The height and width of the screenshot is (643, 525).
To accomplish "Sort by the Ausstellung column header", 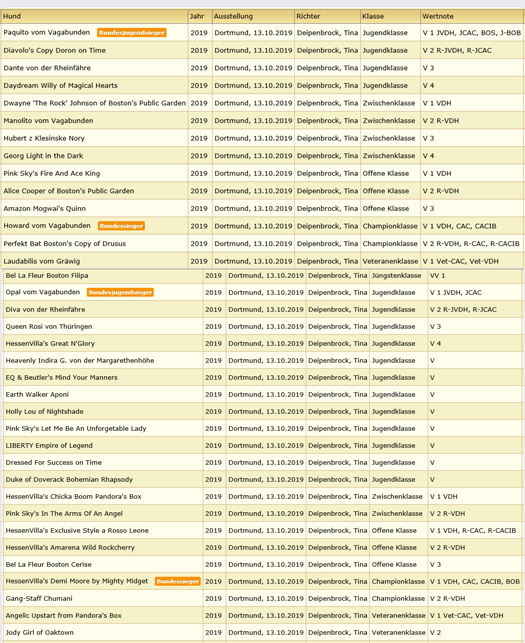I will pyautogui.click(x=233, y=16).
